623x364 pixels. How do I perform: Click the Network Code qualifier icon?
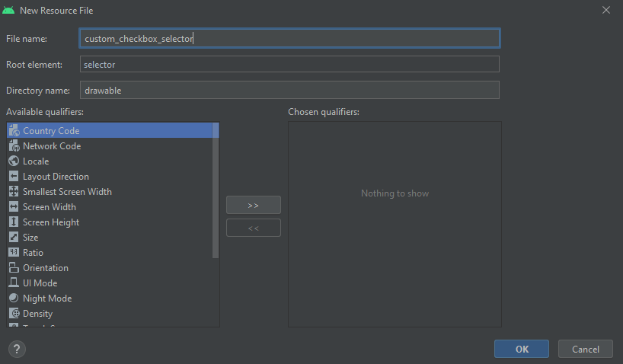point(14,146)
